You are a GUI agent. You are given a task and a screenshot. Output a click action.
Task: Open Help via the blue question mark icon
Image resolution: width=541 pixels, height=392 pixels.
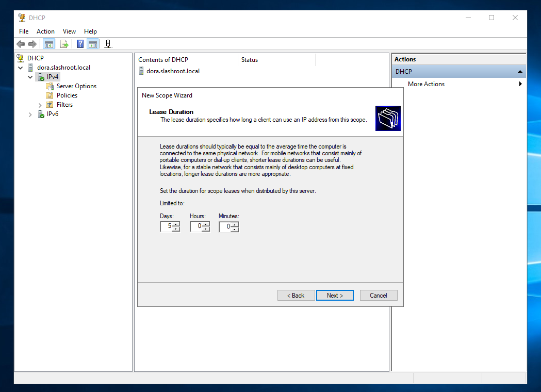tap(80, 44)
